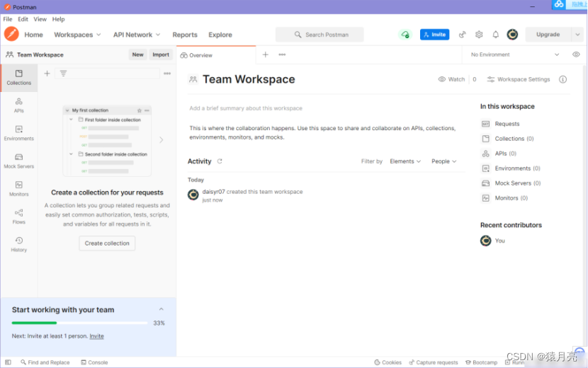Watch this workspace
588x368 pixels.
pos(451,79)
